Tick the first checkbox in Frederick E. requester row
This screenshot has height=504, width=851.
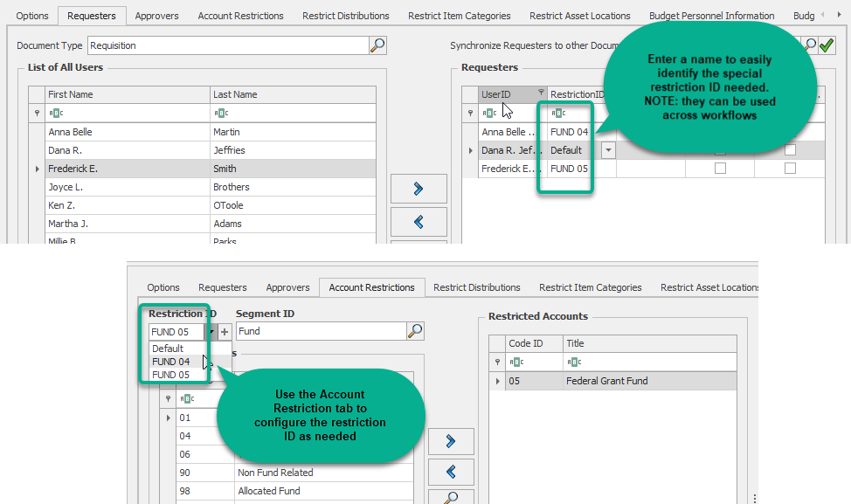coord(720,169)
